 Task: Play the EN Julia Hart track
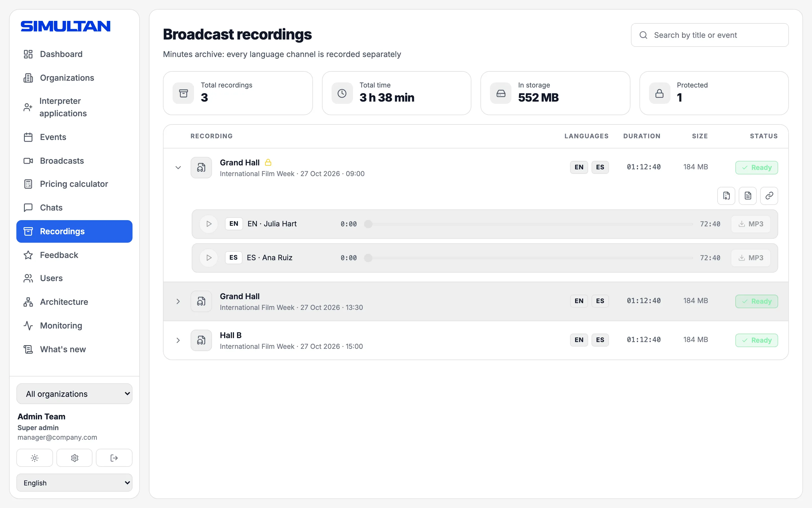[x=209, y=224]
